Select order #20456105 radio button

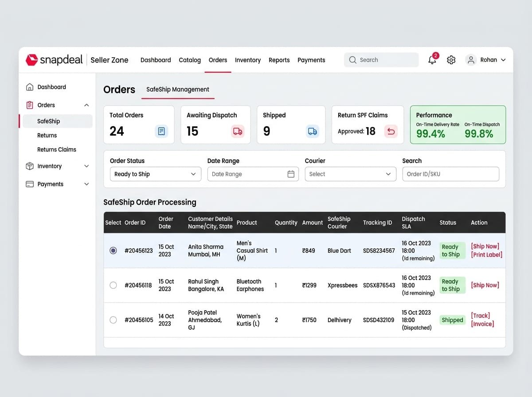pos(113,320)
